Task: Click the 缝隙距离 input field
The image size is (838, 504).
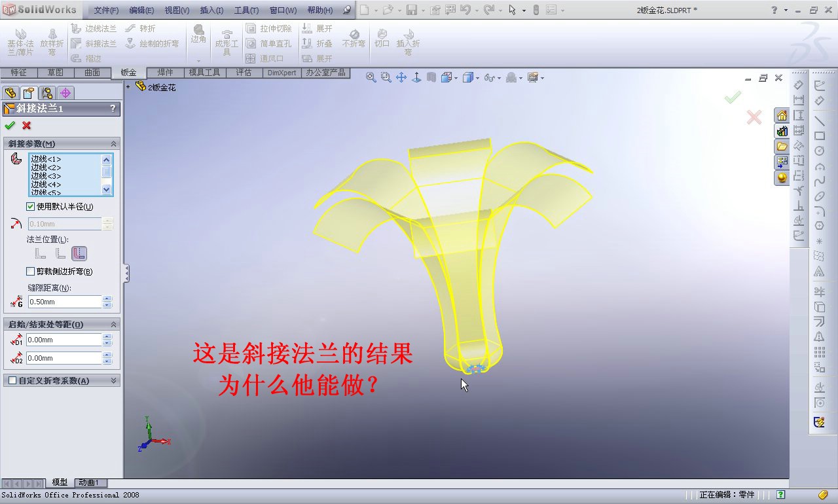Action: 64,302
